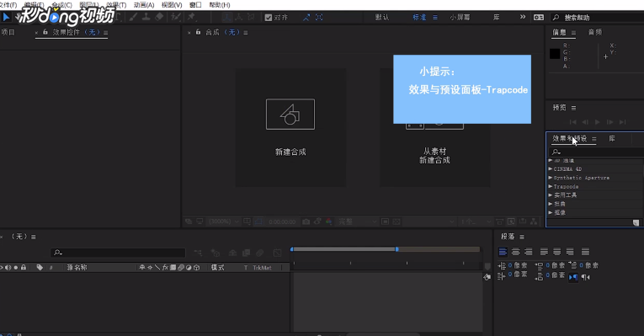
Task: Click the New Composition (新建合成) icon
Action: coord(290,115)
